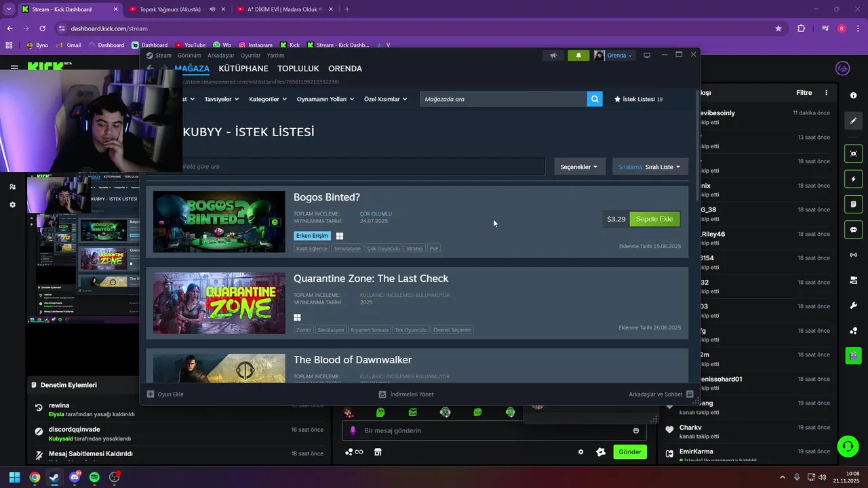Expand the Kategoriler store menu

[x=268, y=99]
